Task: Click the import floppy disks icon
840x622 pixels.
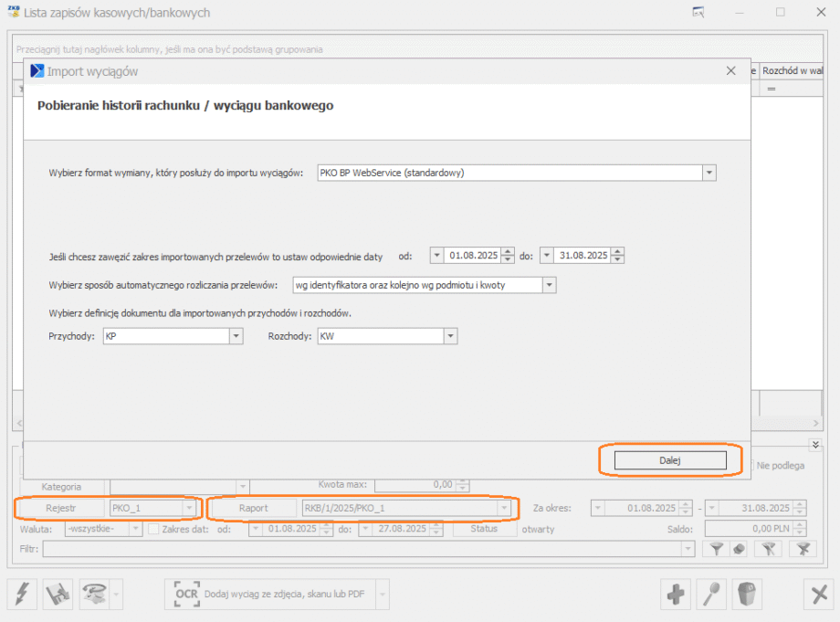Action: [58, 594]
